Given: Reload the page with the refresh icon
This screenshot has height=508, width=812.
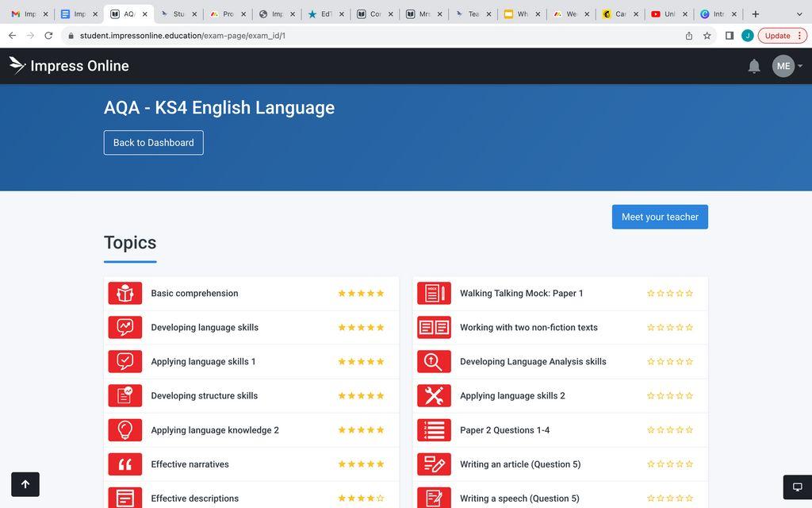Looking at the screenshot, I should (x=48, y=36).
